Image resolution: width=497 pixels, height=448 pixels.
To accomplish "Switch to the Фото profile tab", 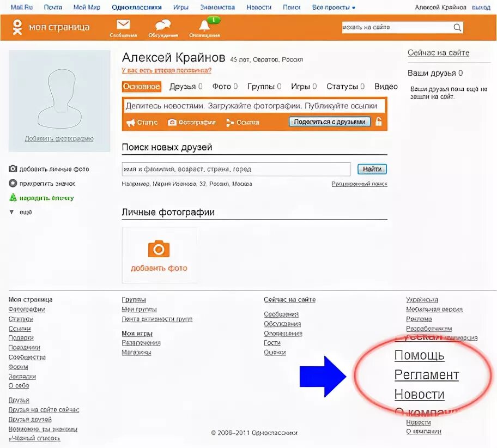I will pos(225,87).
